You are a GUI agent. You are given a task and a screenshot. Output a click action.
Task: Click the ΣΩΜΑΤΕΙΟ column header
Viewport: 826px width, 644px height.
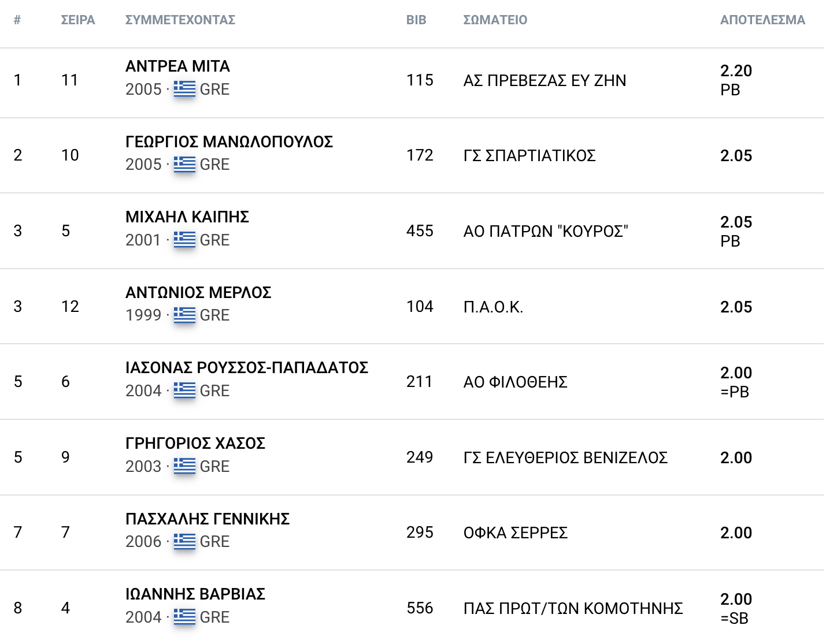point(495,20)
